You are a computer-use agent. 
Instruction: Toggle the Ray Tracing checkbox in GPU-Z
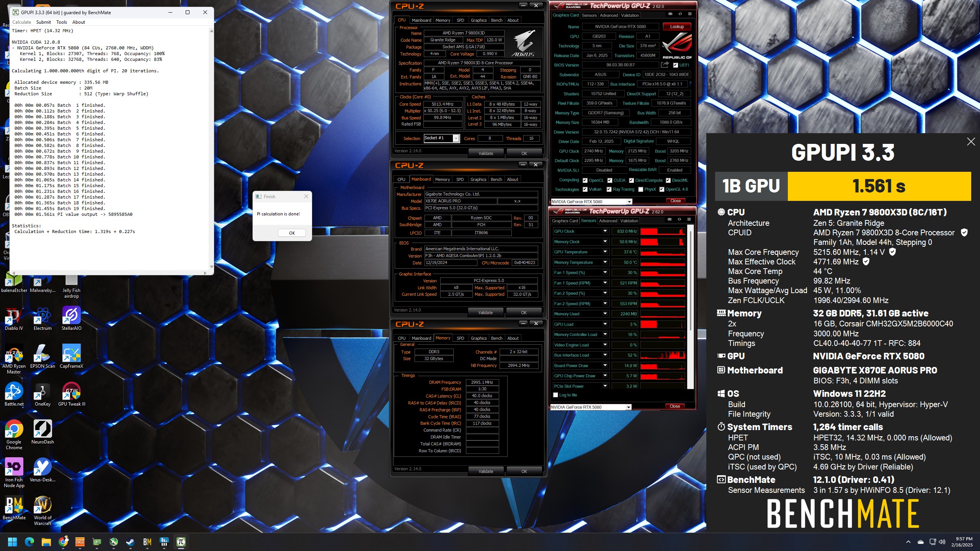click(609, 189)
